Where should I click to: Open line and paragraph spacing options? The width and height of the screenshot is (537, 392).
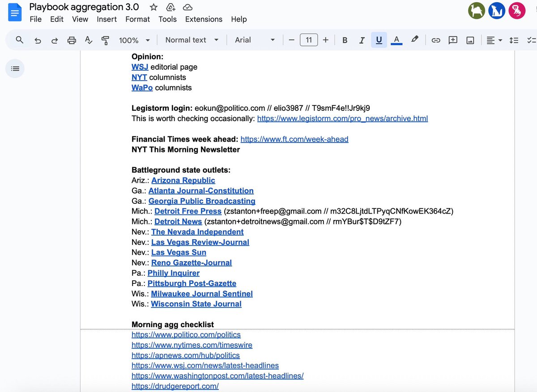(514, 40)
